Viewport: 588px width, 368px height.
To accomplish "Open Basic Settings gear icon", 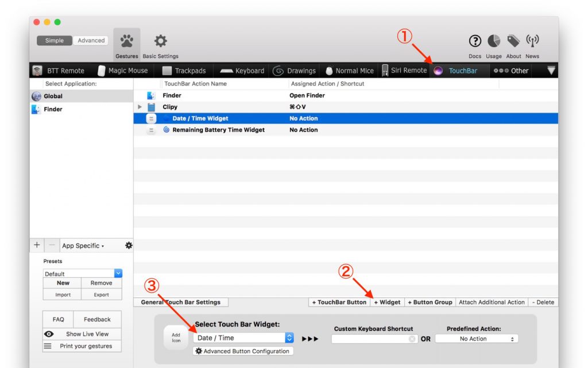I will click(161, 41).
